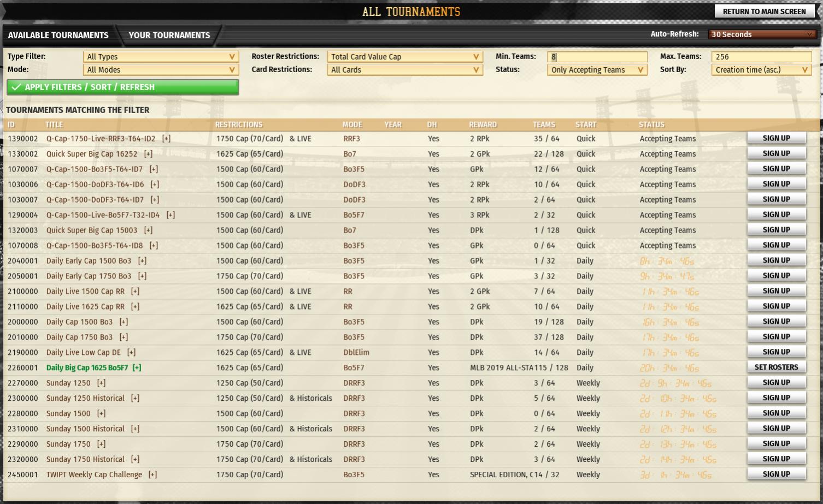Click Return to Main Screen
Image resolution: width=823 pixels, height=504 pixels.
tap(764, 11)
